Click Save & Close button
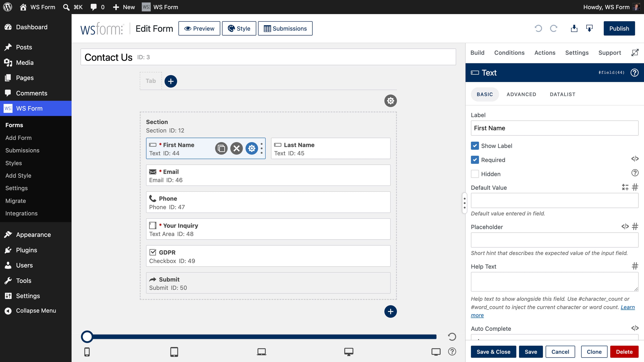Image resolution: width=644 pixels, height=362 pixels. (x=493, y=352)
